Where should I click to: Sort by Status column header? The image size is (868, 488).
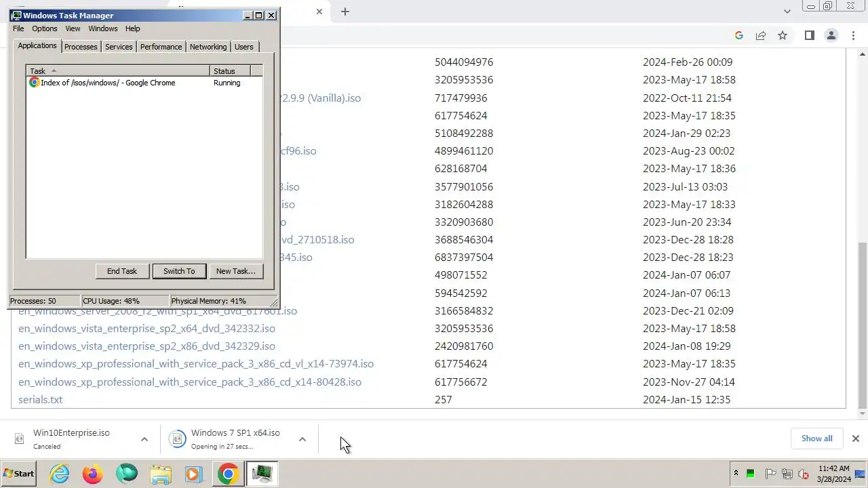230,71
